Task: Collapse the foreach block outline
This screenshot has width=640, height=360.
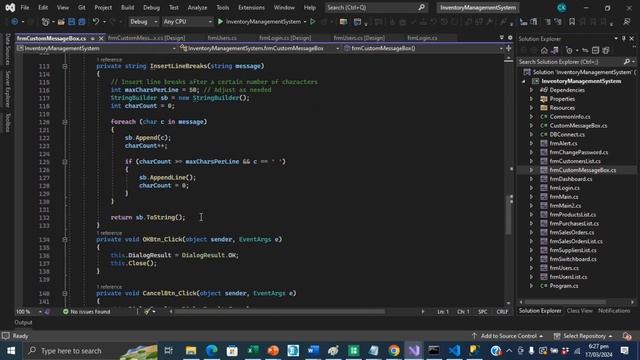Action: [64, 122]
